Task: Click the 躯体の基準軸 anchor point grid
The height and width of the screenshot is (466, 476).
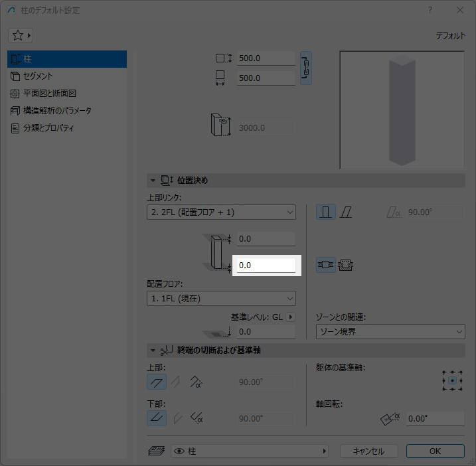Action: pyautogui.click(x=452, y=381)
